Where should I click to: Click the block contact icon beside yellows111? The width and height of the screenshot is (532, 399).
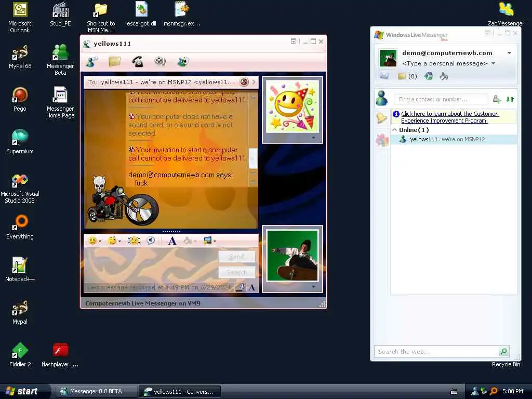coord(244,82)
